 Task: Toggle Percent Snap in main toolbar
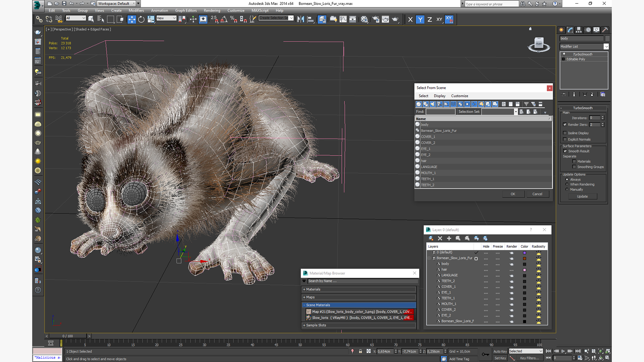tap(234, 19)
